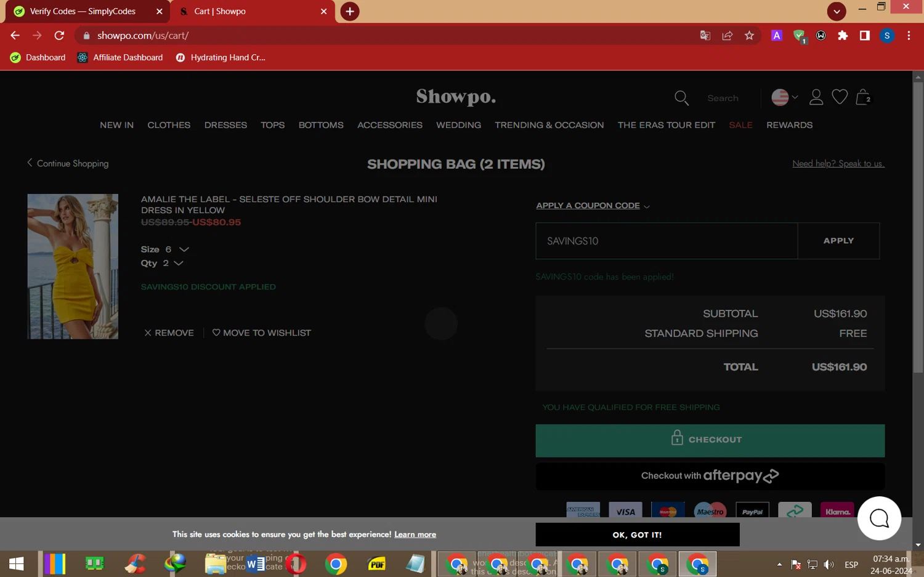
Task: Open the Affiliate Dashboard bookmark
Action: 120,57
